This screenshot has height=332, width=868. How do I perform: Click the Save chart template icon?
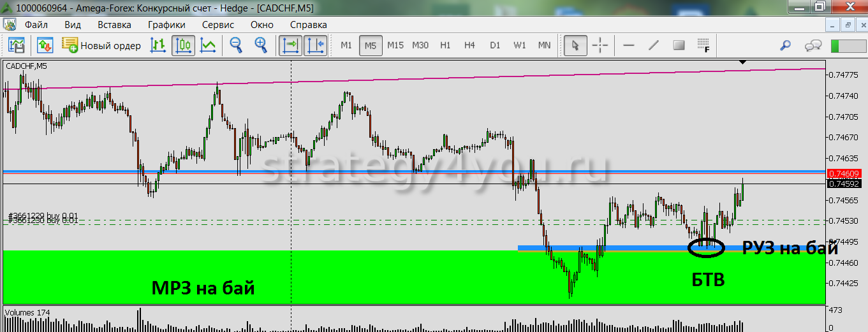(16, 45)
